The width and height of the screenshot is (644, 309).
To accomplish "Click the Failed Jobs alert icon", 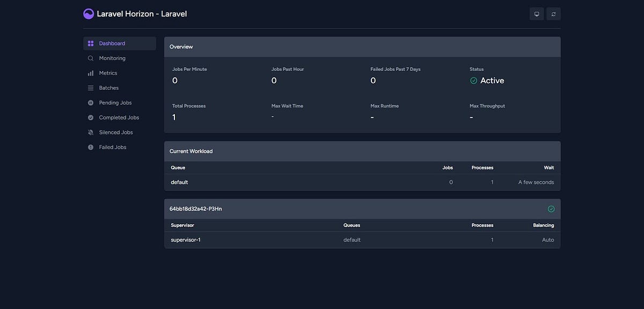I will click(90, 146).
